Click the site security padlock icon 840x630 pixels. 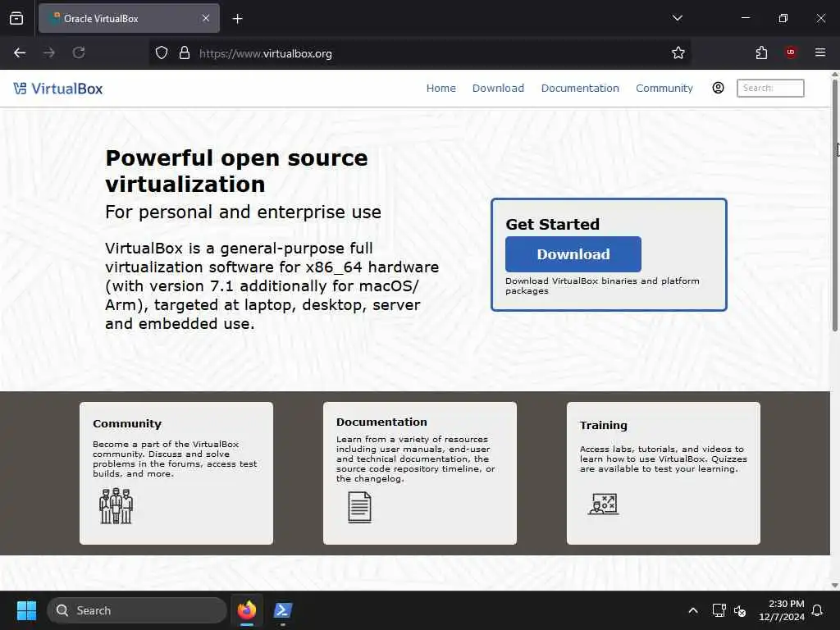[185, 52]
